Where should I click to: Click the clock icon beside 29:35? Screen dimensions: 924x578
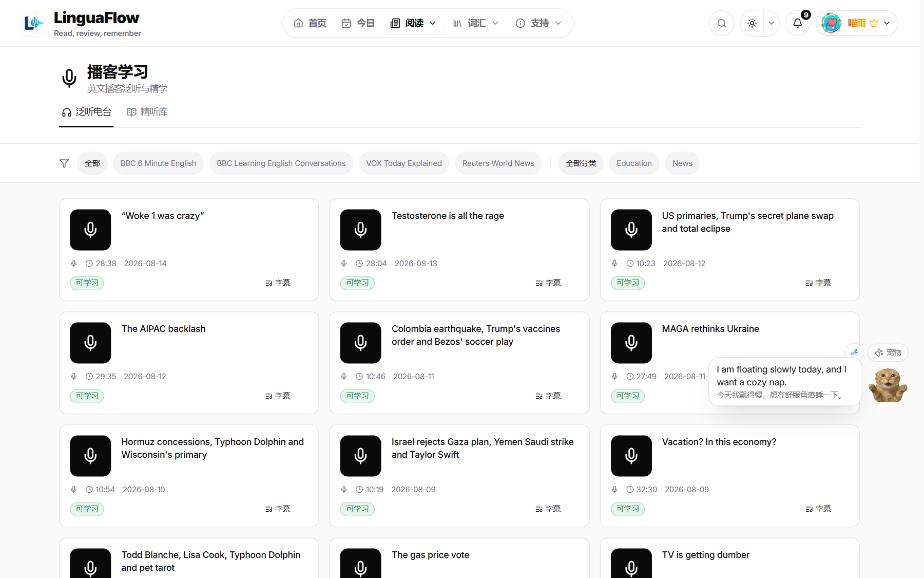click(89, 377)
